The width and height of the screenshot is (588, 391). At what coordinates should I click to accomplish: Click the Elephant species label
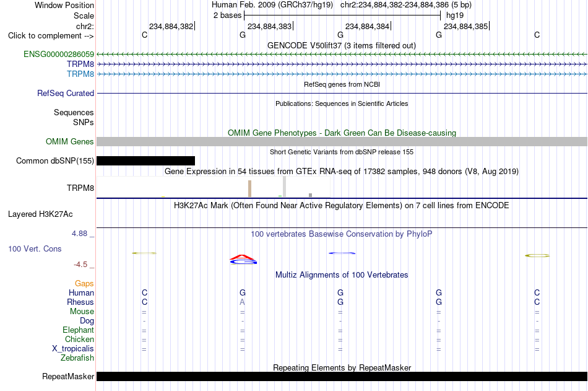79,330
